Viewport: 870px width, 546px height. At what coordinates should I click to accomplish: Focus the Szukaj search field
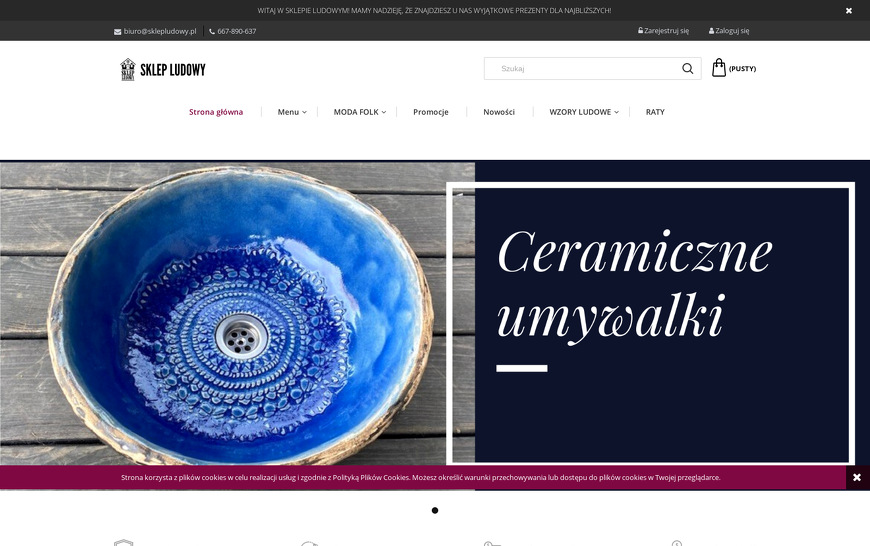point(583,68)
